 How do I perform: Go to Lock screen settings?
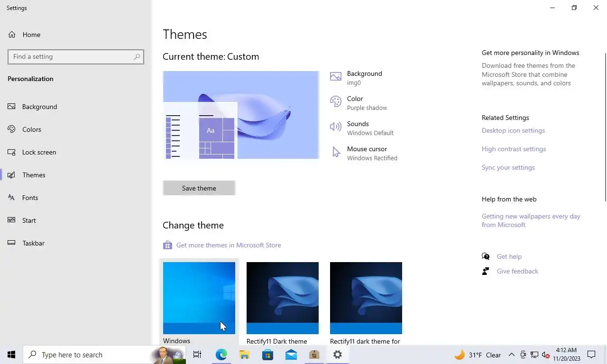[76, 152]
